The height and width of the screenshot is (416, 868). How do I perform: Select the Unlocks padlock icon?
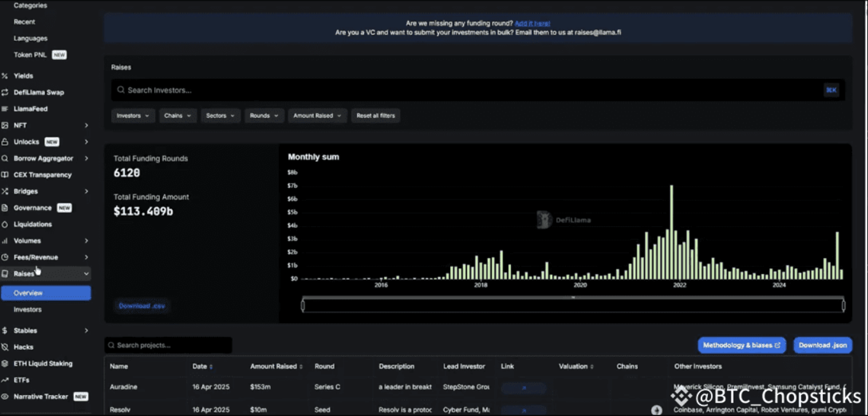pos(5,141)
